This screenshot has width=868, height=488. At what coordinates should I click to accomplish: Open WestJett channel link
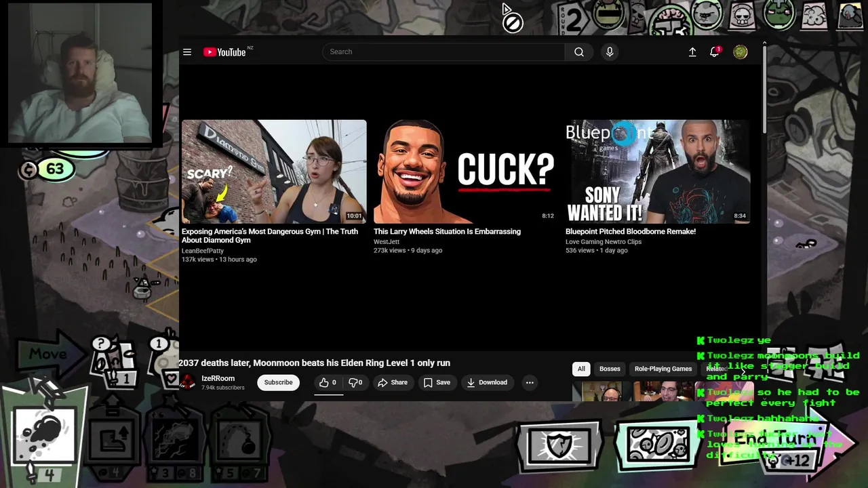click(x=387, y=242)
